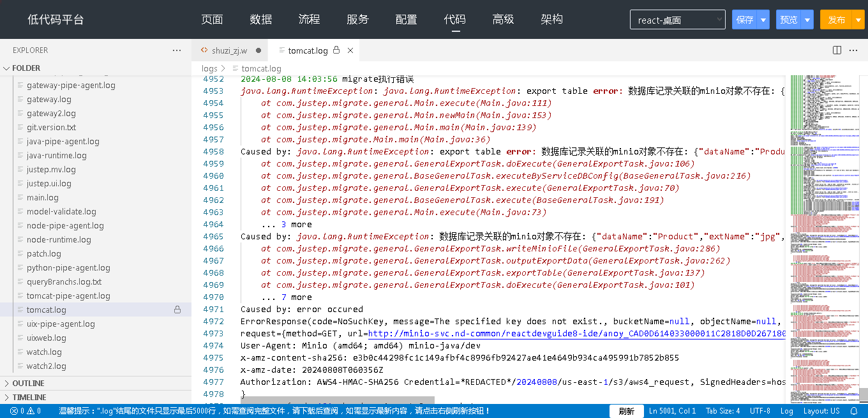This screenshot has width=868, height=418.
Task: Click UTF-8 encoding in status bar
Action: coord(760,411)
